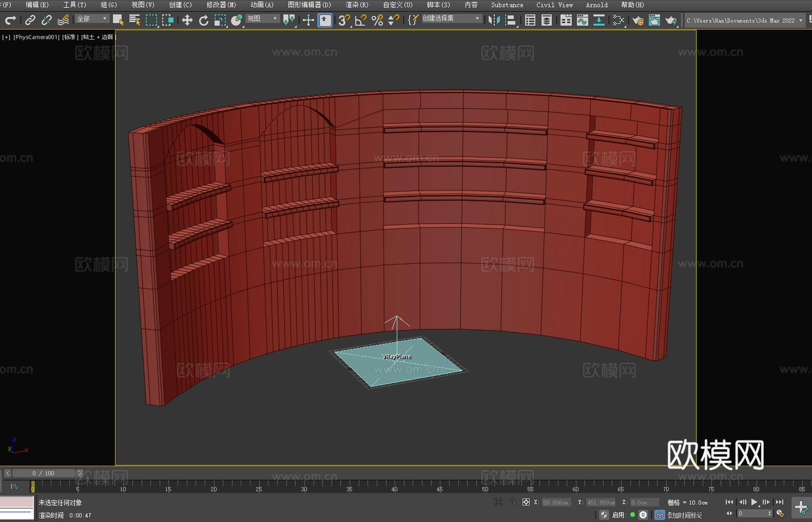Open Mini Curve Editor toggle on trackbar
This screenshot has width=812, height=522.
[x=14, y=486]
